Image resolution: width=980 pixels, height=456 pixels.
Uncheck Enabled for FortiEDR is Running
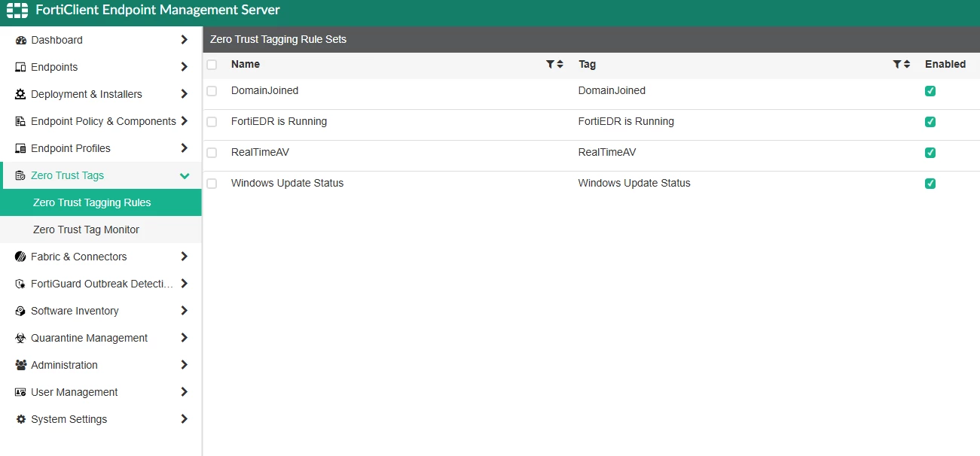930,122
